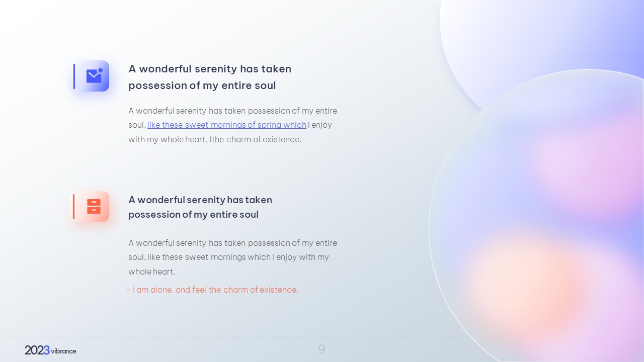Click the blue mail envelope icon
This screenshot has width=644, height=362.
coord(94,75)
